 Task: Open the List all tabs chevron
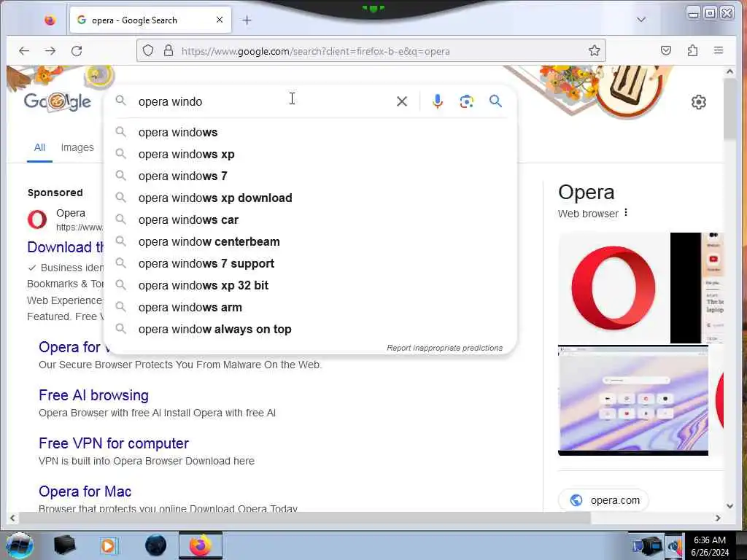tap(641, 20)
